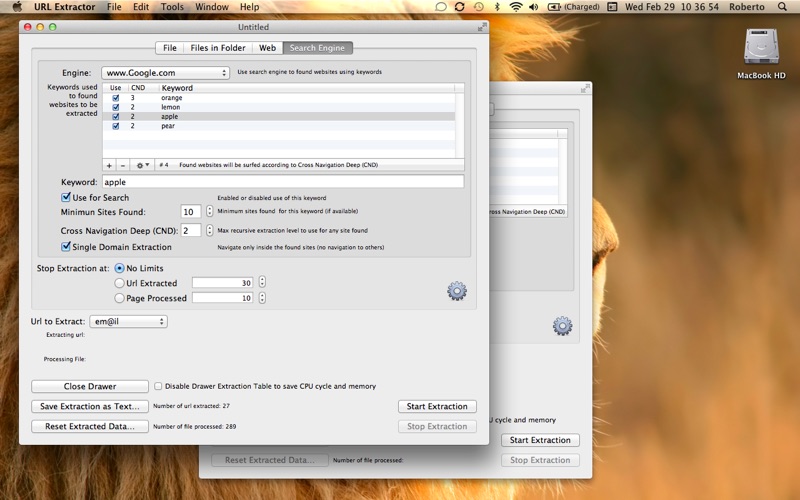
Task: Click the minus button to remove keyword
Action: (122, 165)
